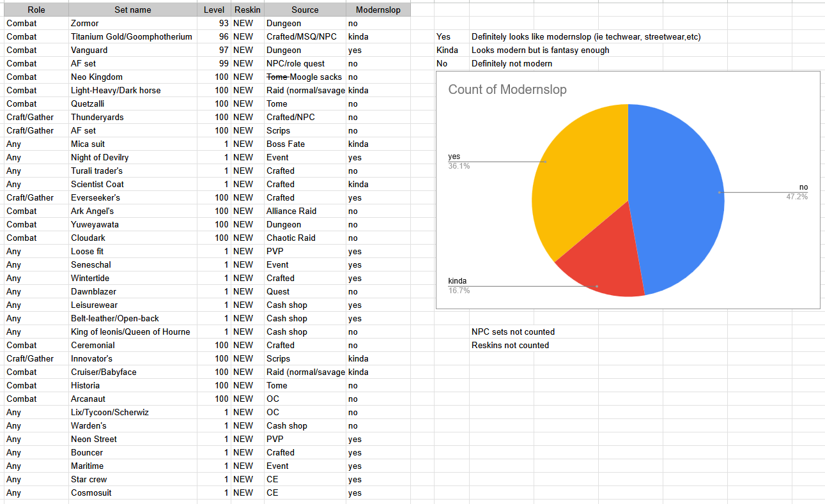The height and width of the screenshot is (504, 825).
Task: Select the Chaotic Raid source cell
Action: pyautogui.click(x=305, y=238)
